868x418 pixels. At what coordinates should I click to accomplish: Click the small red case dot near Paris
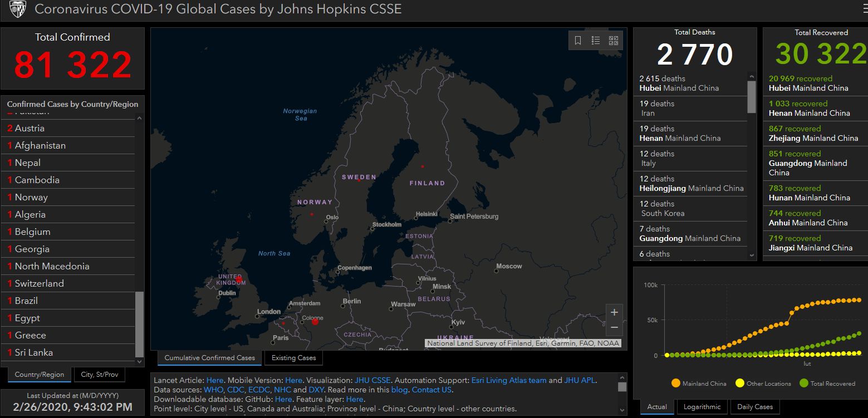point(283,323)
